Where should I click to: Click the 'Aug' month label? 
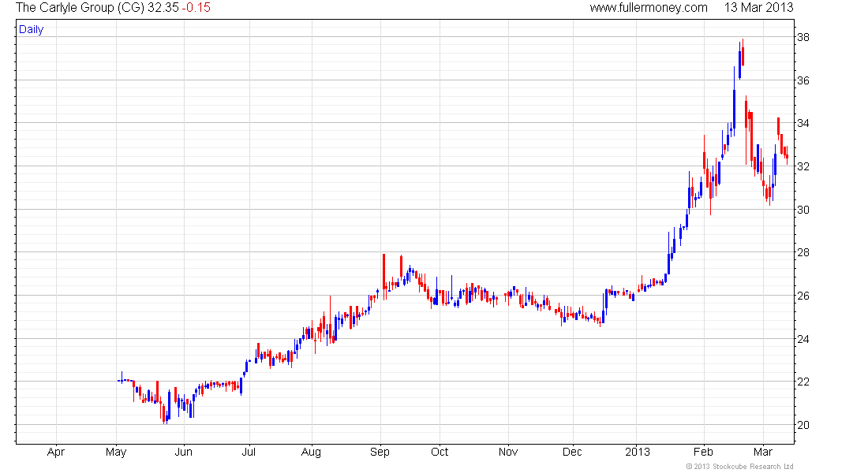[311, 453]
